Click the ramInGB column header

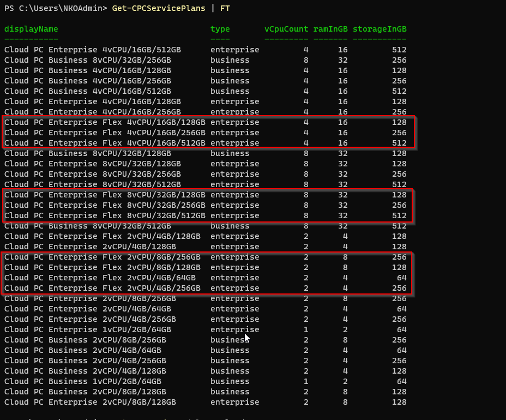[x=330, y=29]
